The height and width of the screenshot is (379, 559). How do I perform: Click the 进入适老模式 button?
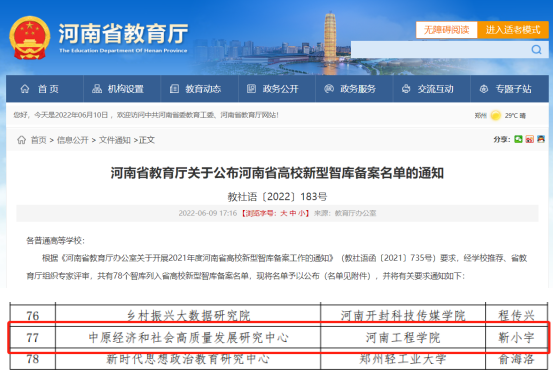(x=513, y=30)
